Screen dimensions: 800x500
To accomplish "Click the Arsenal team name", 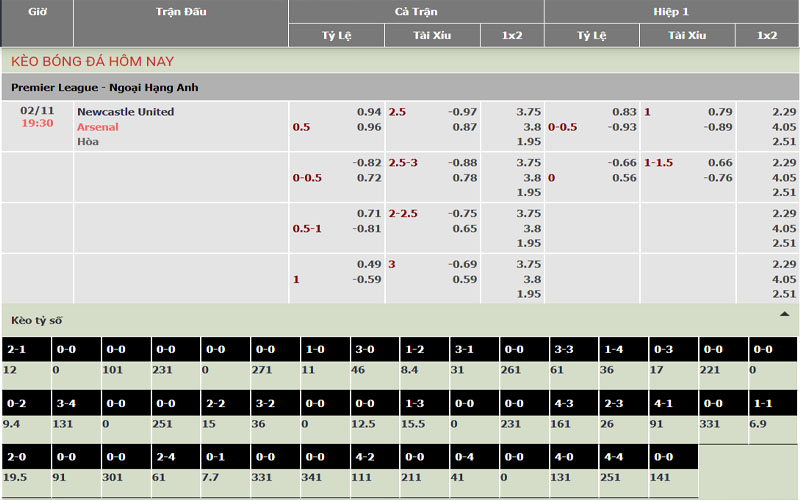I will pos(98,127).
